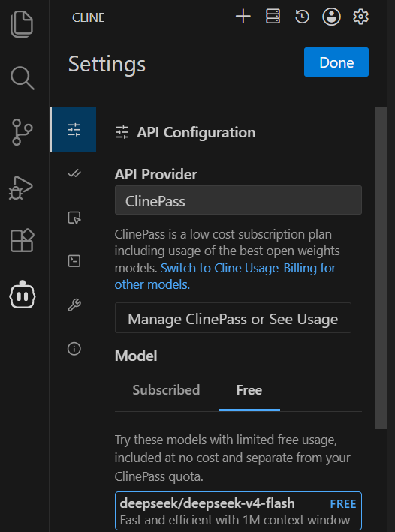The image size is (395, 532).
Task: Click the API Configuration heading
Action: (x=196, y=132)
